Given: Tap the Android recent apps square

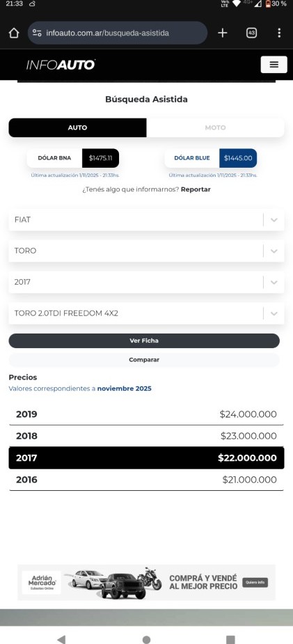Looking at the screenshot, I should pyautogui.click(x=230, y=639).
